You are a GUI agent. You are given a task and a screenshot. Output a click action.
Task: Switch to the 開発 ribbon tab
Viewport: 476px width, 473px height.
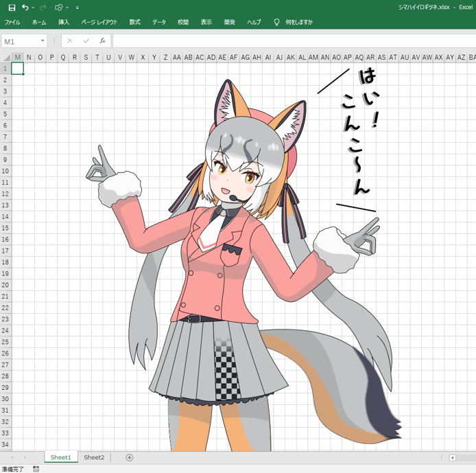(230, 22)
